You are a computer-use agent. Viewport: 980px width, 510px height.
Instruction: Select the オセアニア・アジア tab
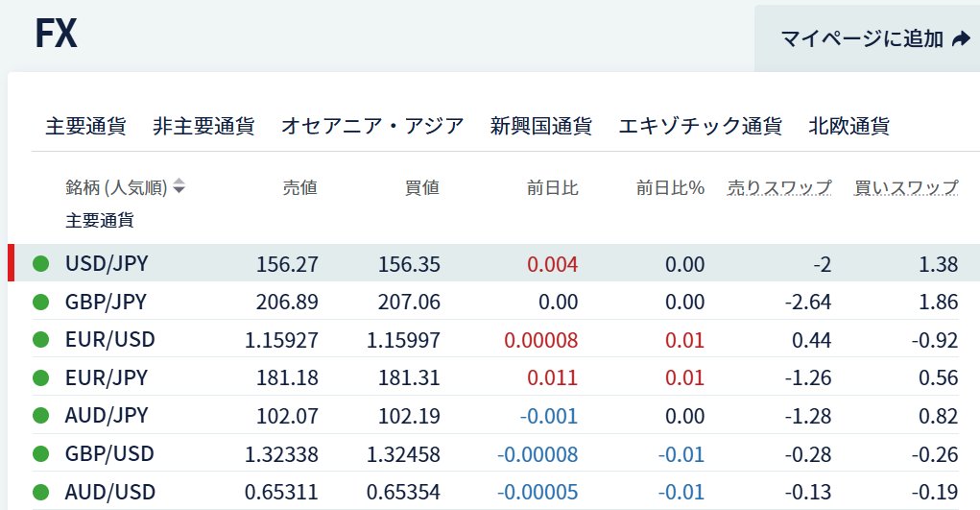(372, 126)
